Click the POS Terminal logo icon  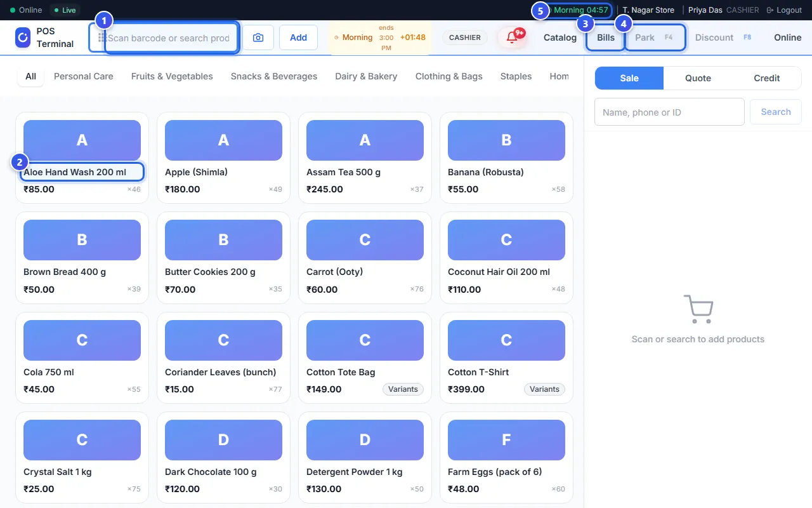[23, 37]
